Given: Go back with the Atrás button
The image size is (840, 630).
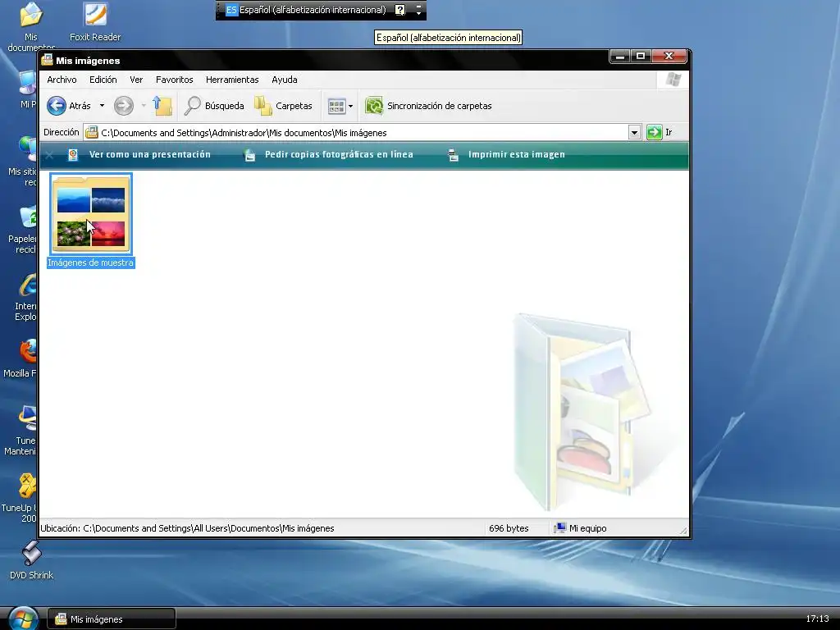Looking at the screenshot, I should coord(69,106).
